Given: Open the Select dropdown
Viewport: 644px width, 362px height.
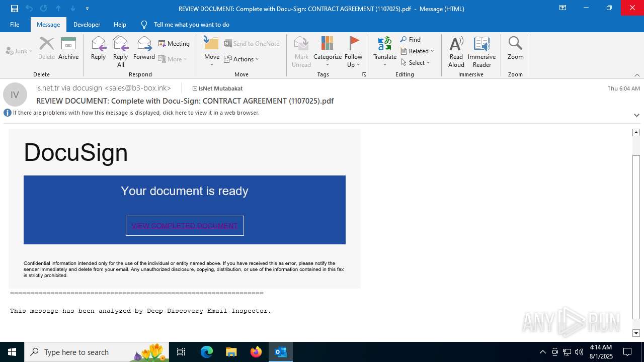Looking at the screenshot, I should click(x=416, y=63).
